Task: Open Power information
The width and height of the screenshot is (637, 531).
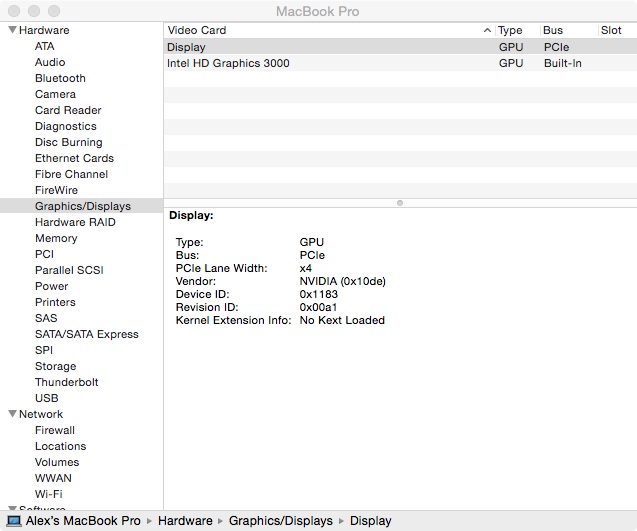Action: (x=52, y=286)
